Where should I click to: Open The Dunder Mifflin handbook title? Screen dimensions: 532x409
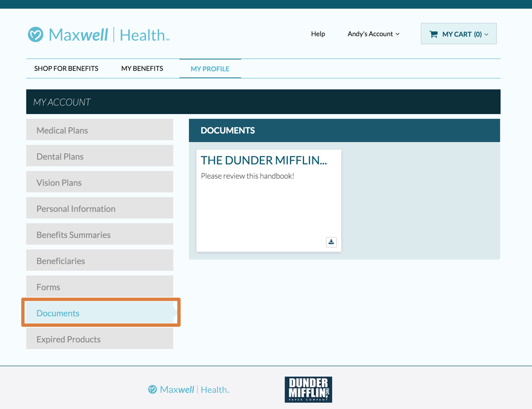(263, 160)
